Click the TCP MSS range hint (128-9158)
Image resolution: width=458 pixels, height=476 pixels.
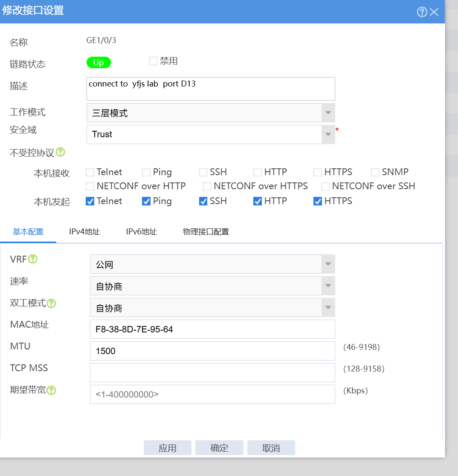[x=364, y=369]
